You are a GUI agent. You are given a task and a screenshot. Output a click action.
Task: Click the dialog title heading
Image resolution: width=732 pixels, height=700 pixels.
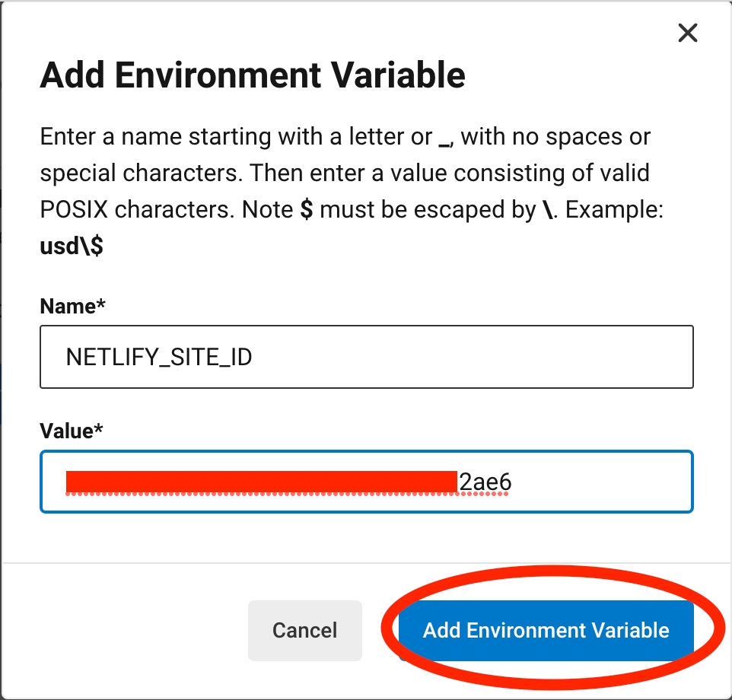[x=252, y=76]
